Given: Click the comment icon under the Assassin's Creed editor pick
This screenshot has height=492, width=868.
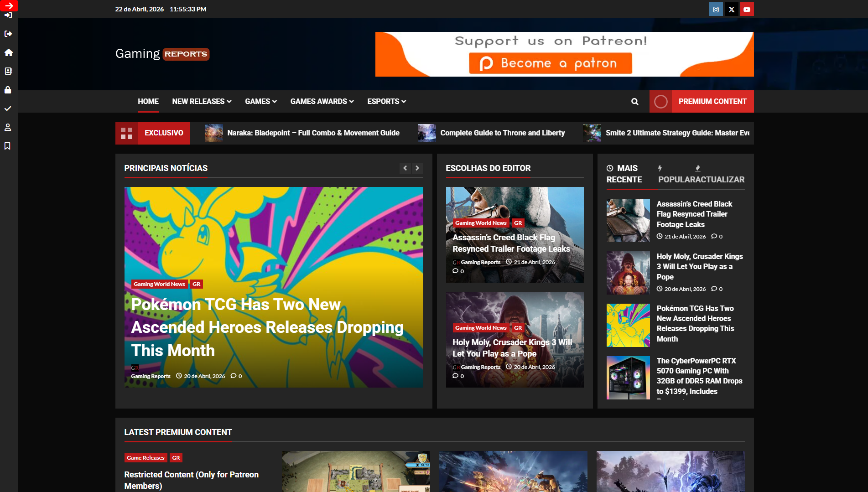Looking at the screenshot, I should 455,271.
